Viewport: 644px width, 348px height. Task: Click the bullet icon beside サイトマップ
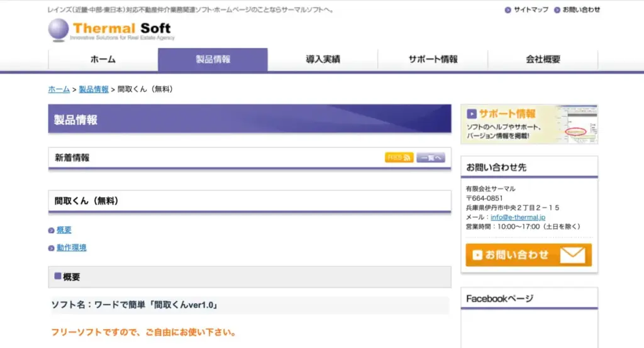click(x=508, y=10)
